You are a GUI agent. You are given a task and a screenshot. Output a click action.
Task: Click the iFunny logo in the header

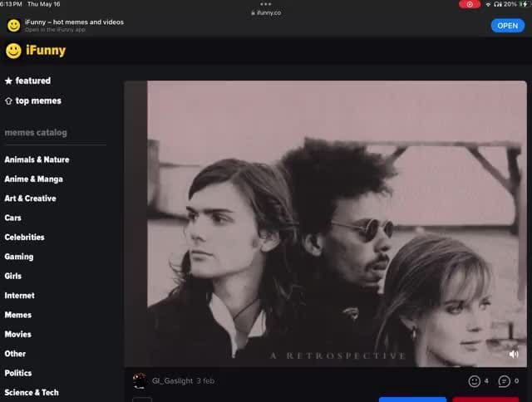pos(35,51)
